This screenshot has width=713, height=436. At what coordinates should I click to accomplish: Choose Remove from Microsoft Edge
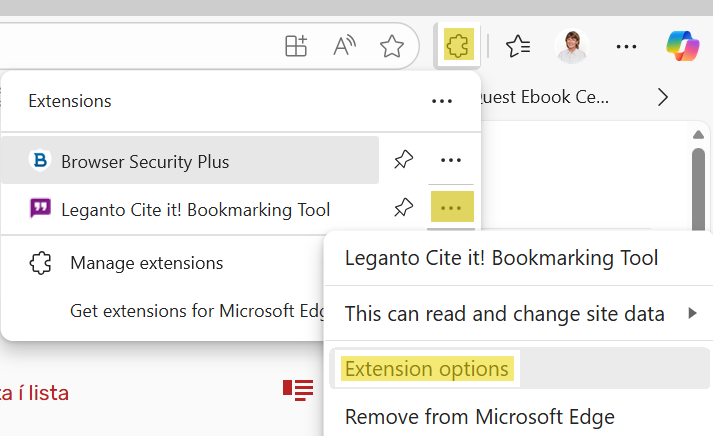pyautogui.click(x=479, y=416)
